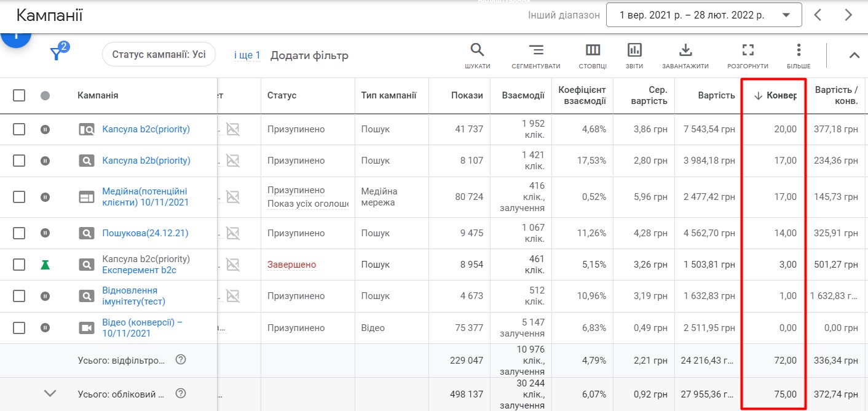Click the Розгорнути expand icon
This screenshot has height=411, width=868.
[748, 50]
